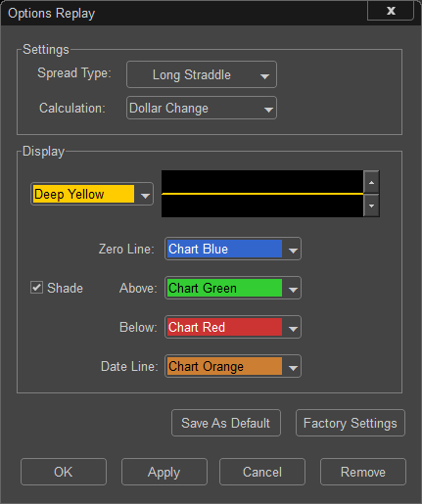Image resolution: width=422 pixels, height=504 pixels.
Task: Apply the current settings
Action: (164, 472)
